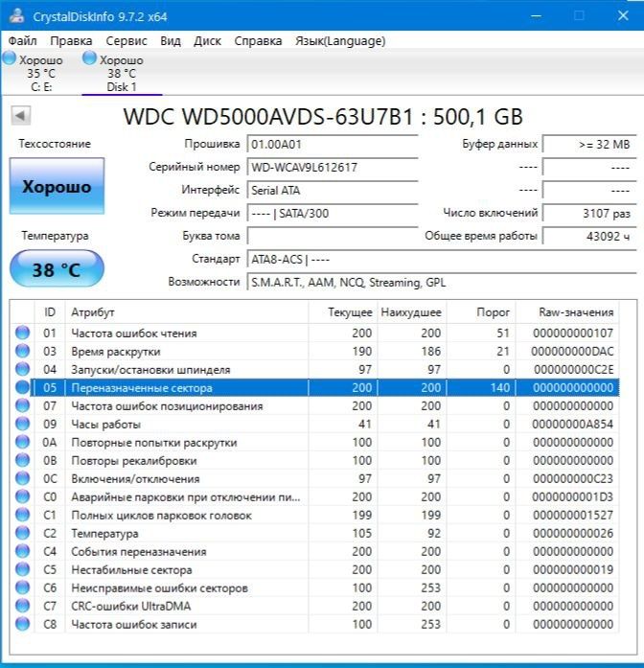The height and width of the screenshot is (668, 644).
Task: Click the Интерфейс Serial ATA field
Action: [x=333, y=190]
